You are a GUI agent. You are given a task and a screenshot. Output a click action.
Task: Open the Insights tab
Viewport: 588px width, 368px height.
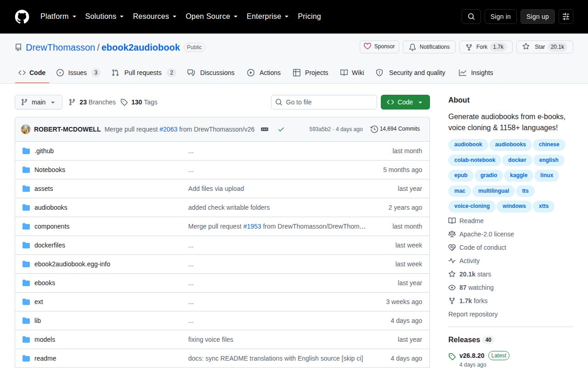click(476, 73)
